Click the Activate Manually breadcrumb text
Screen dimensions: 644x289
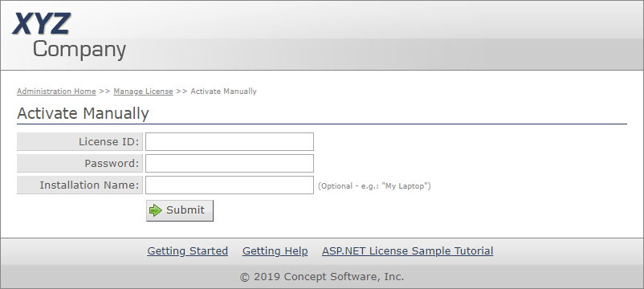click(224, 92)
